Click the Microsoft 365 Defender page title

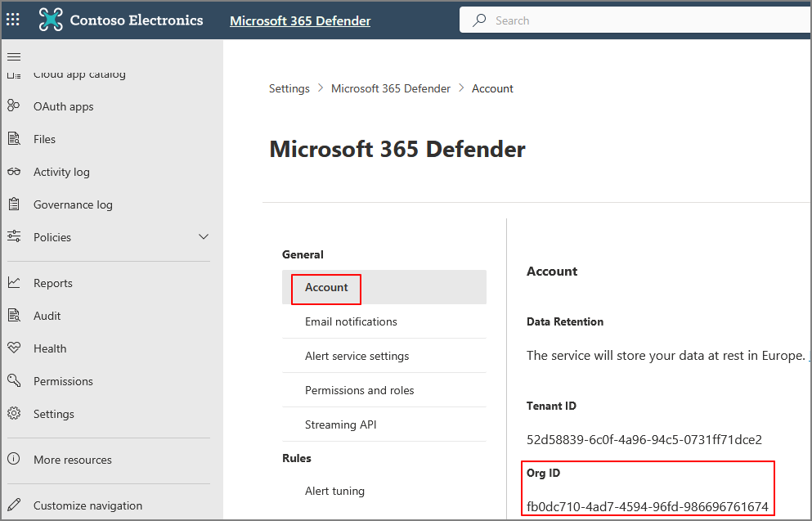[397, 149]
